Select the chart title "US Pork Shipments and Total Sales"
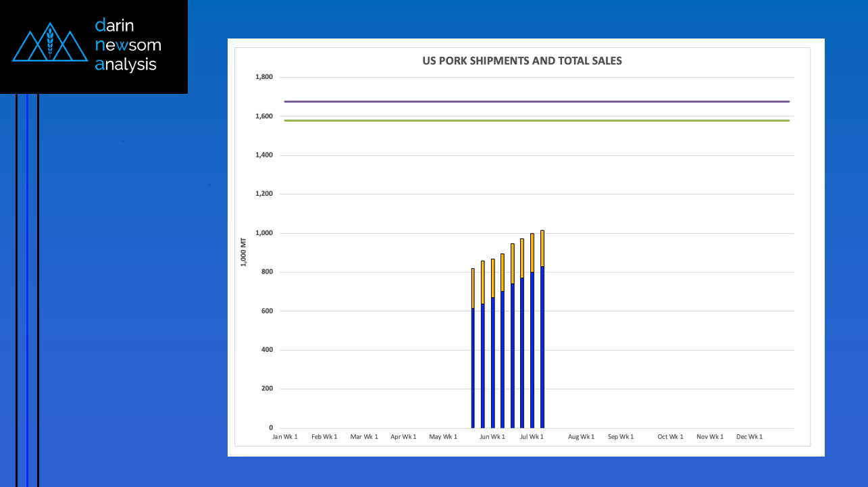Screen dimensions: 868x487 pyautogui.click(x=521, y=61)
